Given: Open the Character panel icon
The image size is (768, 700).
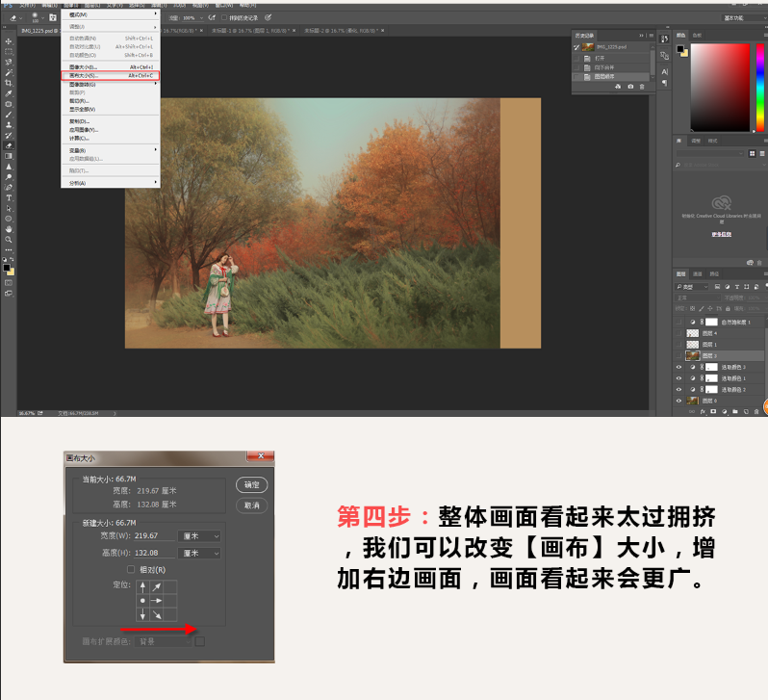Looking at the screenshot, I should (665, 71).
